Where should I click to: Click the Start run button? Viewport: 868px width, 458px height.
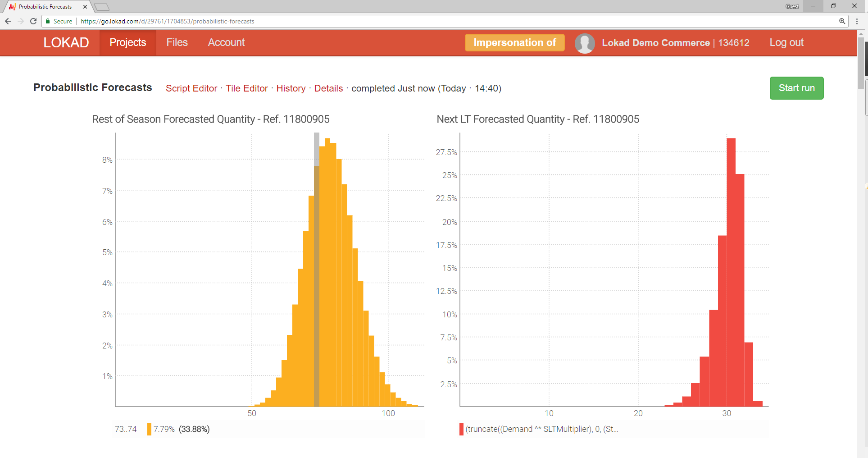[796, 88]
